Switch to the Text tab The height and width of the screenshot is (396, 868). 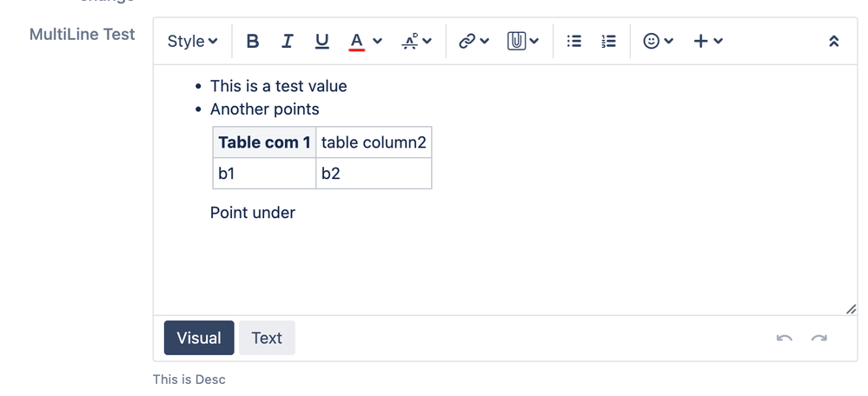[267, 338]
